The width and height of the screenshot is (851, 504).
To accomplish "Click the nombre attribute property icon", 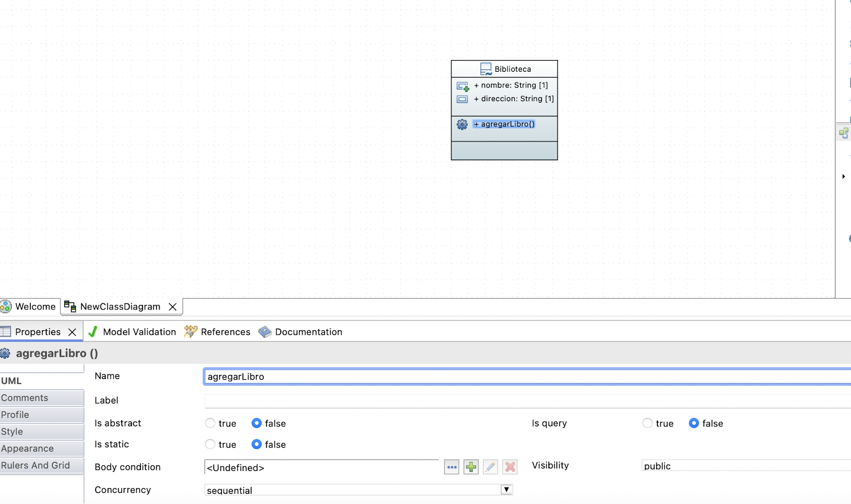I will point(462,86).
